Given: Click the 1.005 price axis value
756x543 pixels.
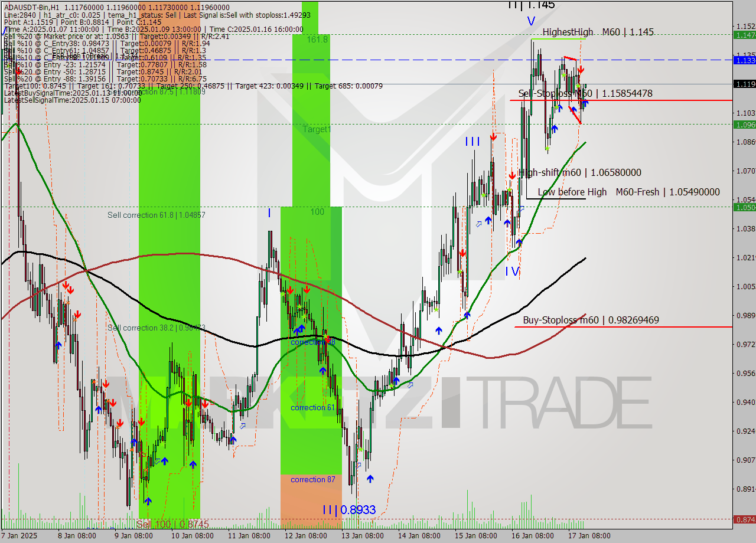Looking at the screenshot, I should click(x=745, y=286).
